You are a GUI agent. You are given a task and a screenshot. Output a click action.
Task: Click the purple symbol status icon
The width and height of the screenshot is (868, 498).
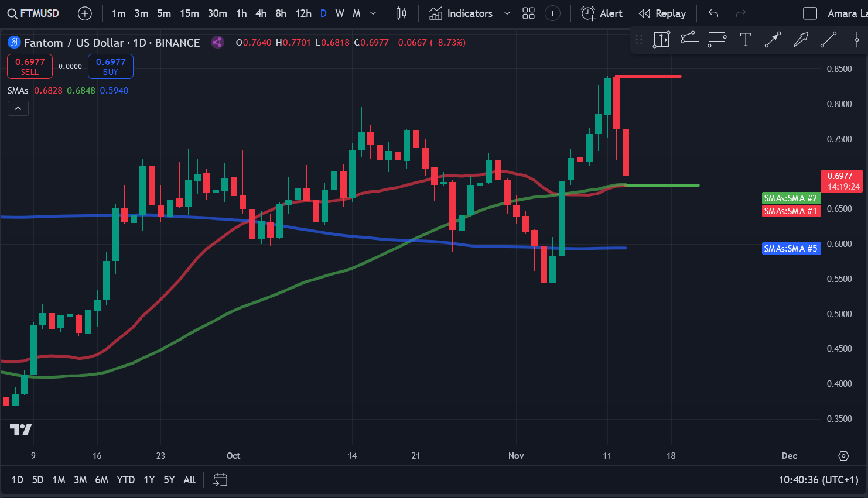click(217, 42)
